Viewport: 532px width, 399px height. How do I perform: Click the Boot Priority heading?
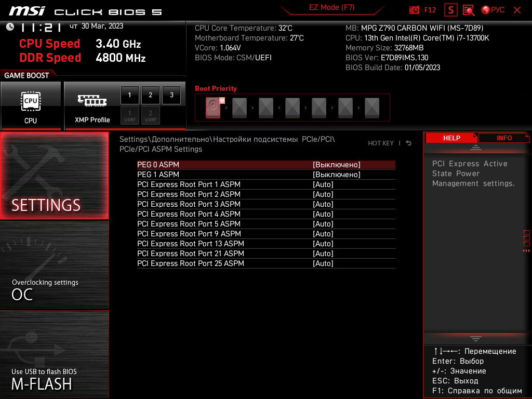coord(216,88)
